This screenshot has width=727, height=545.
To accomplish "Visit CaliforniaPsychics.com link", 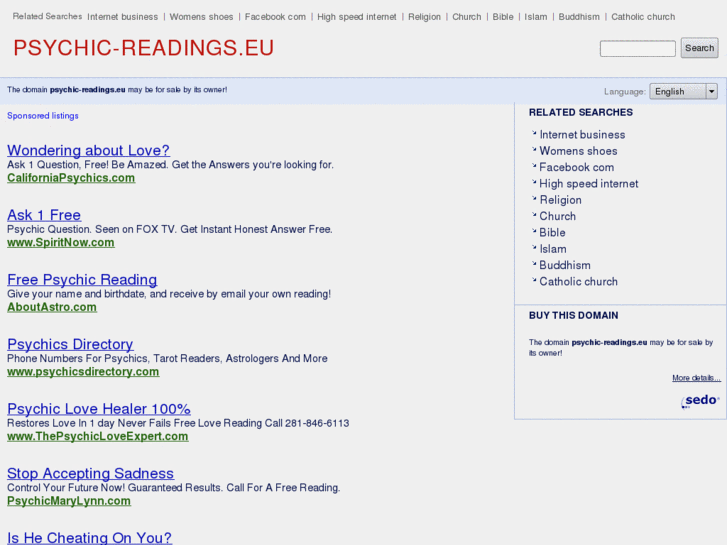I will point(71,178).
